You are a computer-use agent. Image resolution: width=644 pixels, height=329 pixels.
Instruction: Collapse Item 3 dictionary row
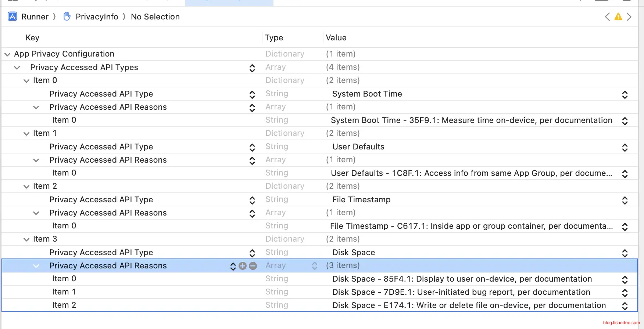pos(26,239)
